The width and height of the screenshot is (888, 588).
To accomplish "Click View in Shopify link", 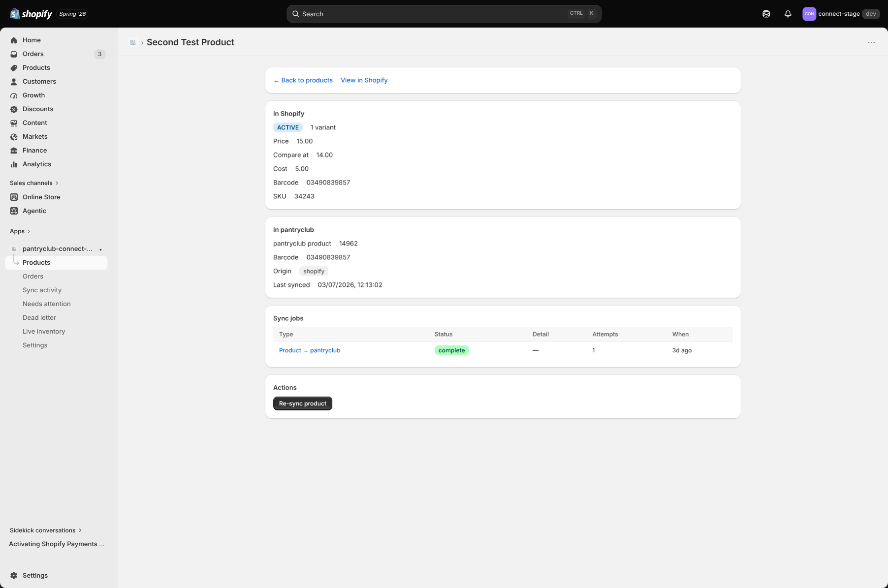I will click(x=364, y=80).
